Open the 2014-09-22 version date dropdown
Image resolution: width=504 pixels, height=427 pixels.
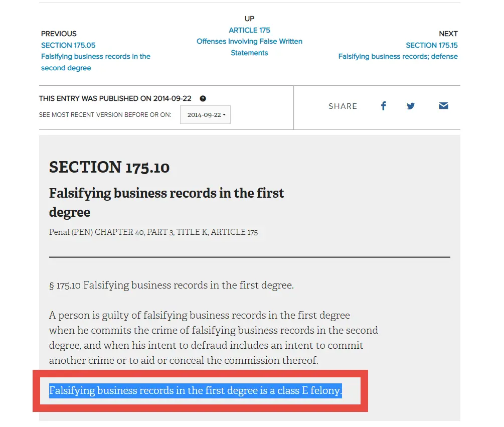(x=206, y=115)
